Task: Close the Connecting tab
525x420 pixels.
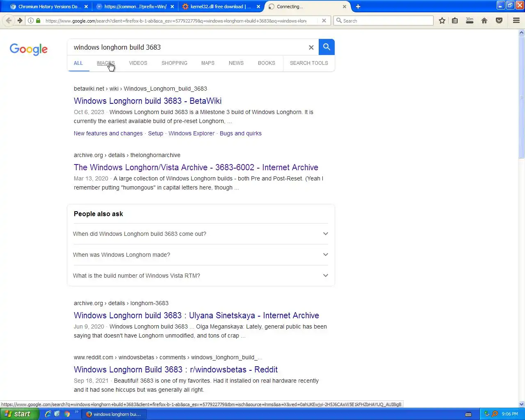Action: coord(345,7)
